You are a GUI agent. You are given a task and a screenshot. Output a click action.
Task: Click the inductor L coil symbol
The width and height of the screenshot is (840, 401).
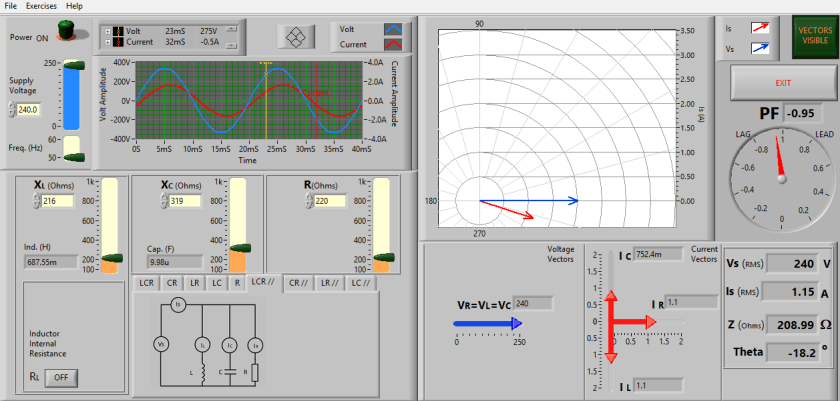tap(203, 373)
